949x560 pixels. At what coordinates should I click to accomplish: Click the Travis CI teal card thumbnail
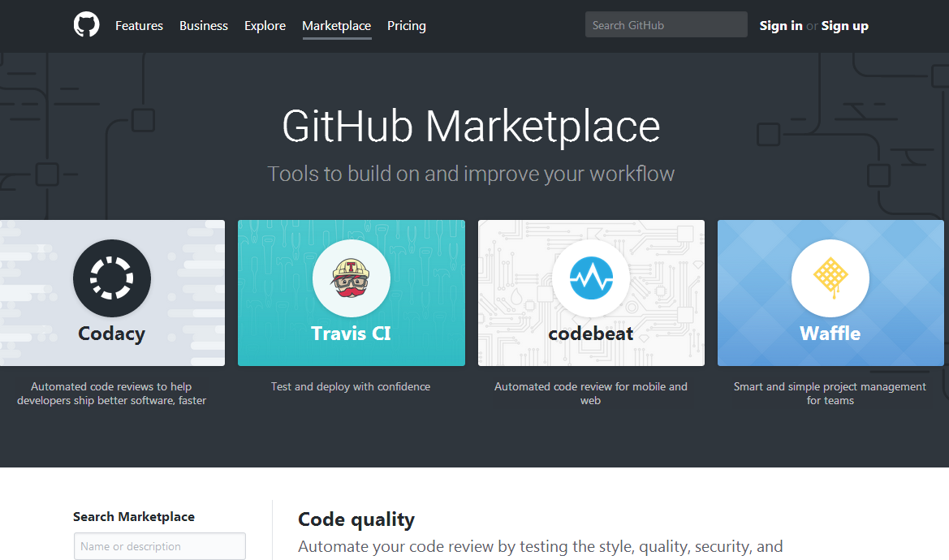[352, 293]
